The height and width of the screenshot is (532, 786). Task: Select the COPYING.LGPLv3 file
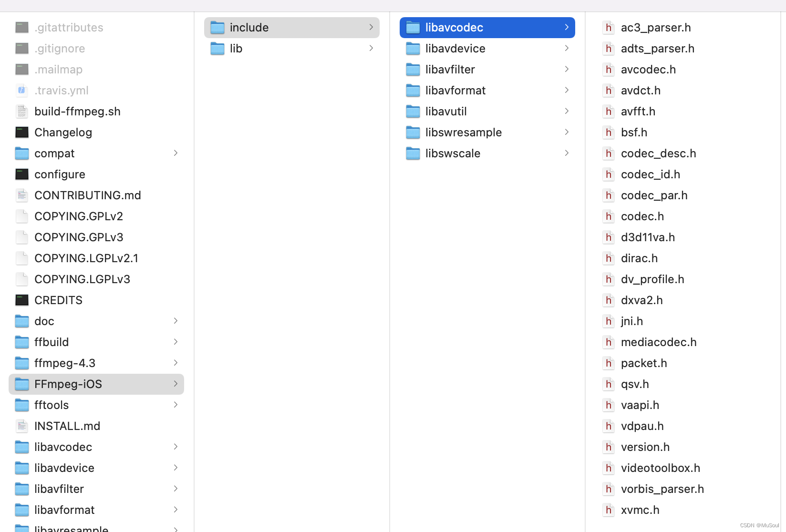(x=96, y=279)
